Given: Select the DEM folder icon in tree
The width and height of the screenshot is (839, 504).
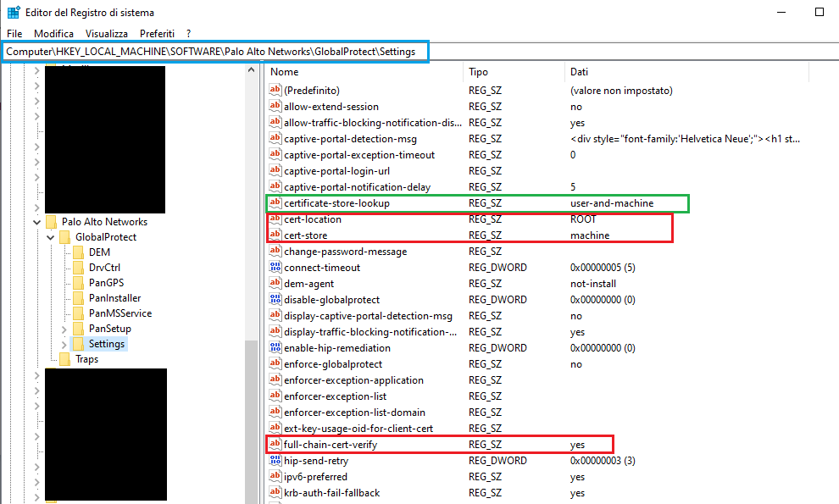Looking at the screenshot, I should click(x=78, y=252).
